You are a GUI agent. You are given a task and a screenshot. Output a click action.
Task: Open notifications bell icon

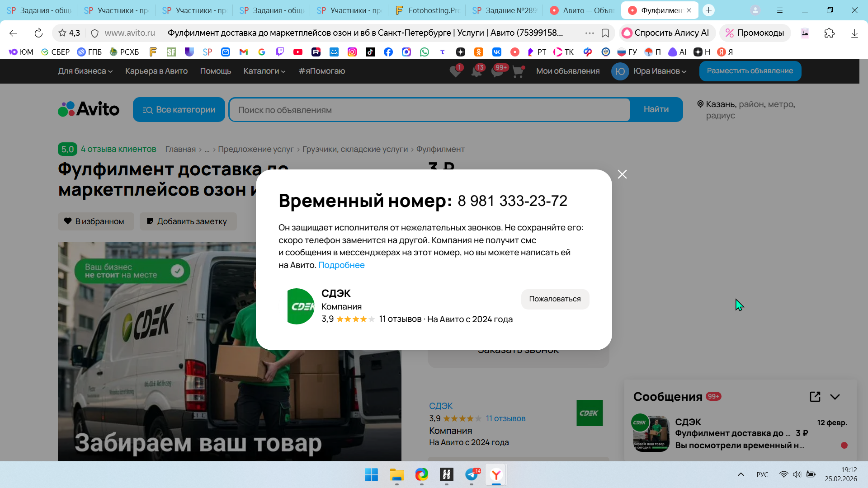[x=476, y=71]
